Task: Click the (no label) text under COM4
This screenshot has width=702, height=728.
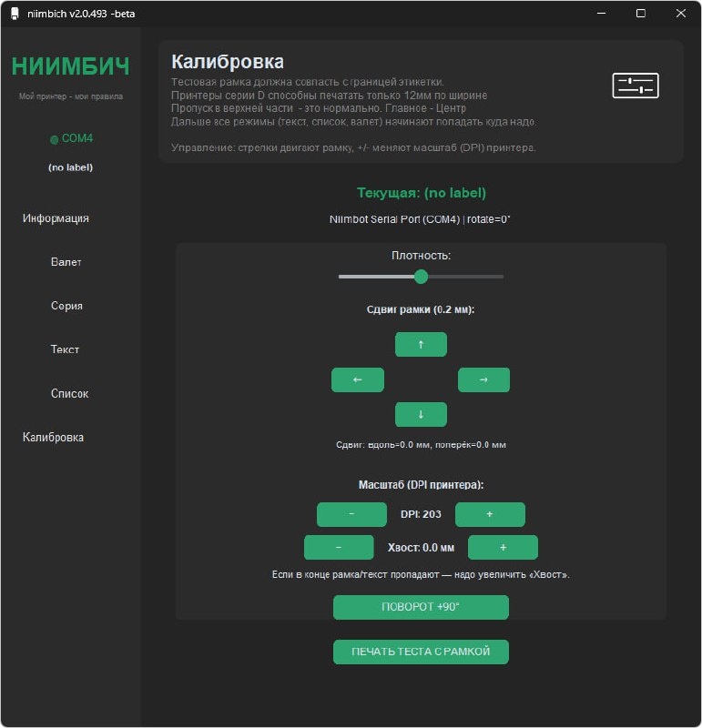Action: 71,167
